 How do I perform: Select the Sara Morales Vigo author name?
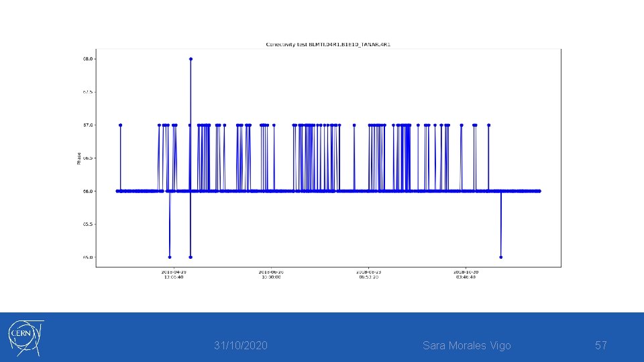tap(467, 346)
